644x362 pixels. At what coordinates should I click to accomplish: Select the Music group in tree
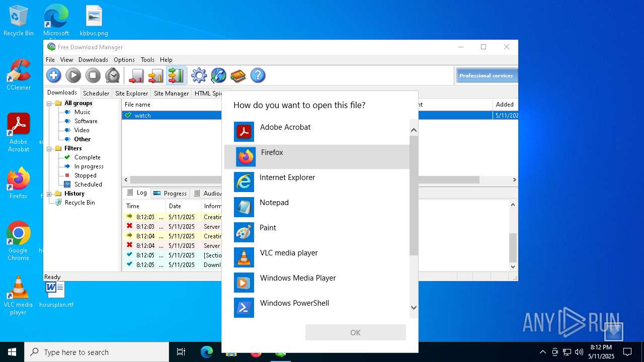coord(82,112)
